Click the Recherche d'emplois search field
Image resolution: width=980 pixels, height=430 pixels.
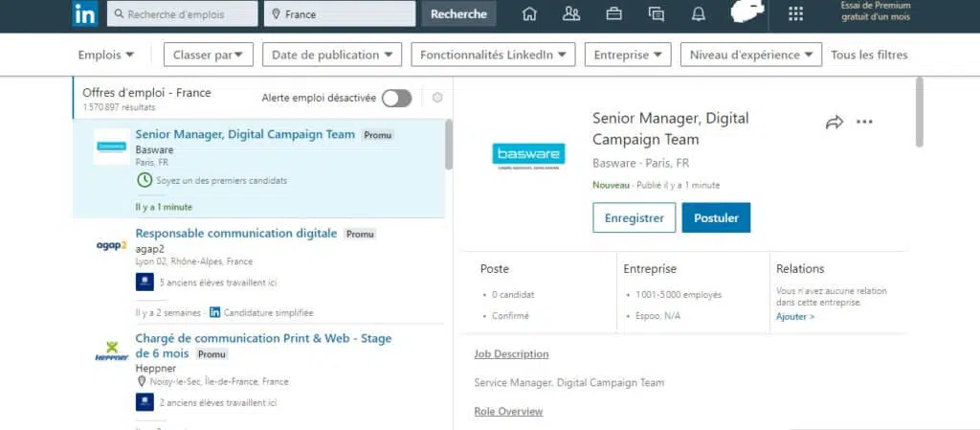tap(182, 14)
